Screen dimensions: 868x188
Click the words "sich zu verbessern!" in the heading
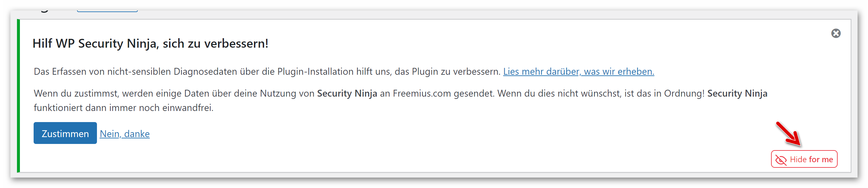coord(215,43)
